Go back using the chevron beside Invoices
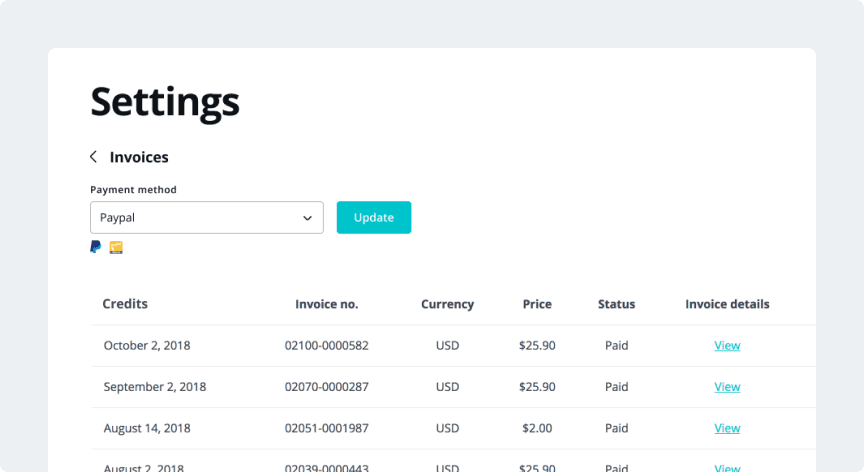 point(94,157)
